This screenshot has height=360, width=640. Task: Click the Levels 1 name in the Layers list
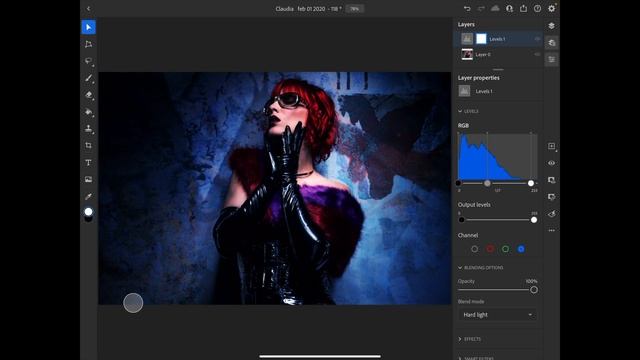tap(497, 39)
